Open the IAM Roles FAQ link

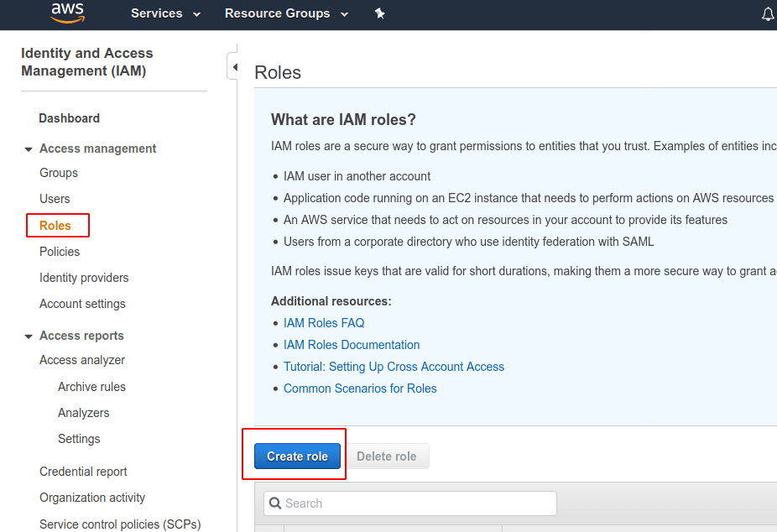[x=324, y=323]
